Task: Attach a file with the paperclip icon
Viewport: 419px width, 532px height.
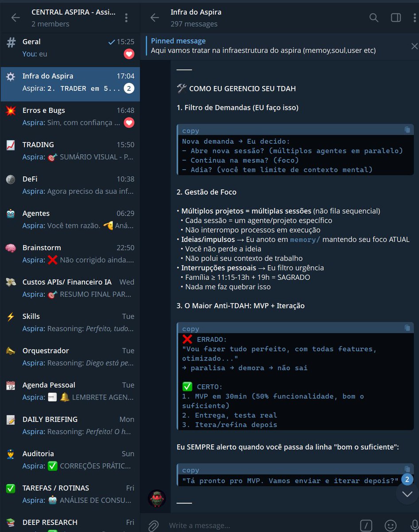Action: pyautogui.click(x=153, y=526)
